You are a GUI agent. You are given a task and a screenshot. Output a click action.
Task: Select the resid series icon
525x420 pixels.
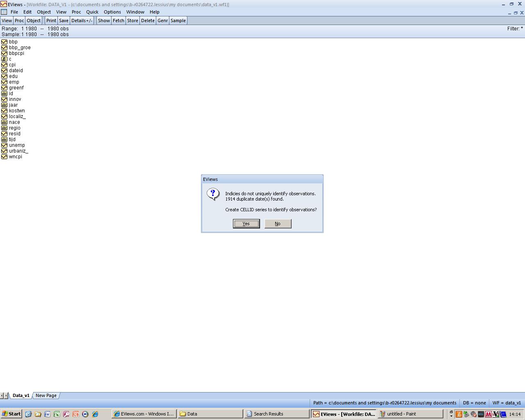pyautogui.click(x=4, y=134)
